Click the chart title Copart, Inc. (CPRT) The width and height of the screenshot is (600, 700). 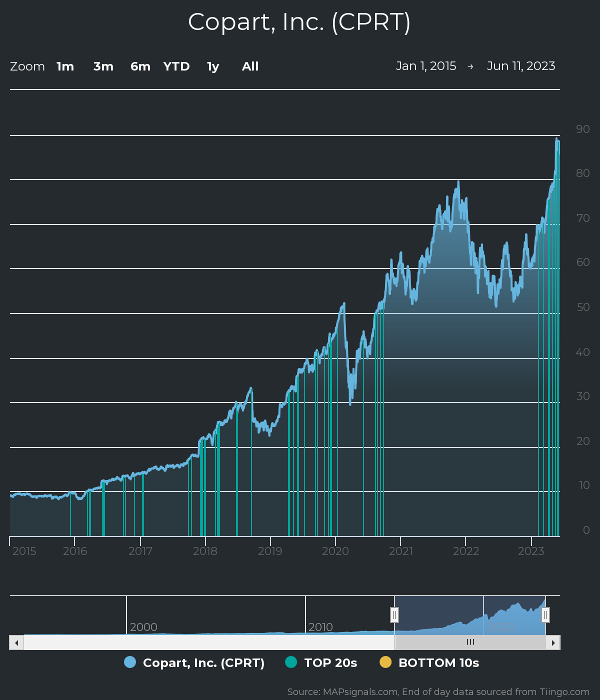point(299,22)
